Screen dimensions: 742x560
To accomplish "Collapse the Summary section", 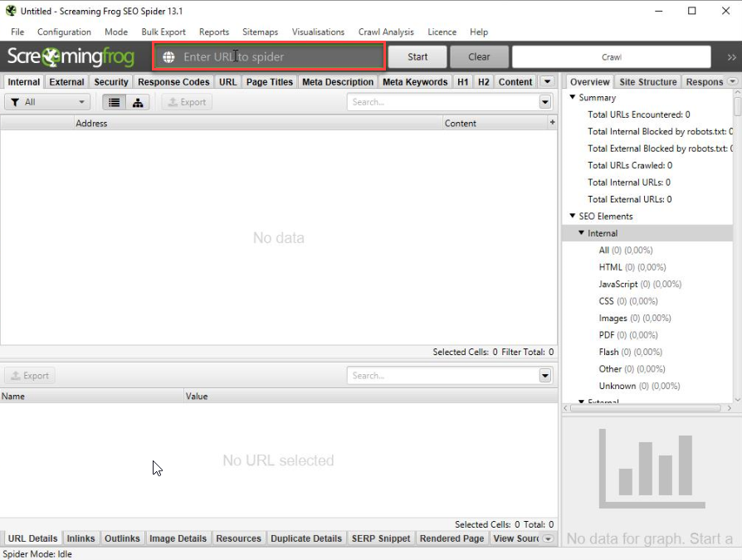I will click(x=573, y=97).
